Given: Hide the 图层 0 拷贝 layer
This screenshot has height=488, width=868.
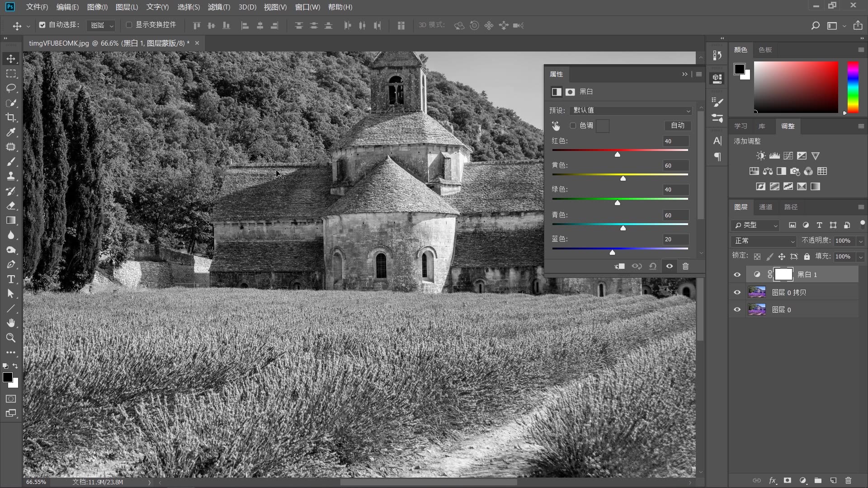Looking at the screenshot, I should [737, 292].
